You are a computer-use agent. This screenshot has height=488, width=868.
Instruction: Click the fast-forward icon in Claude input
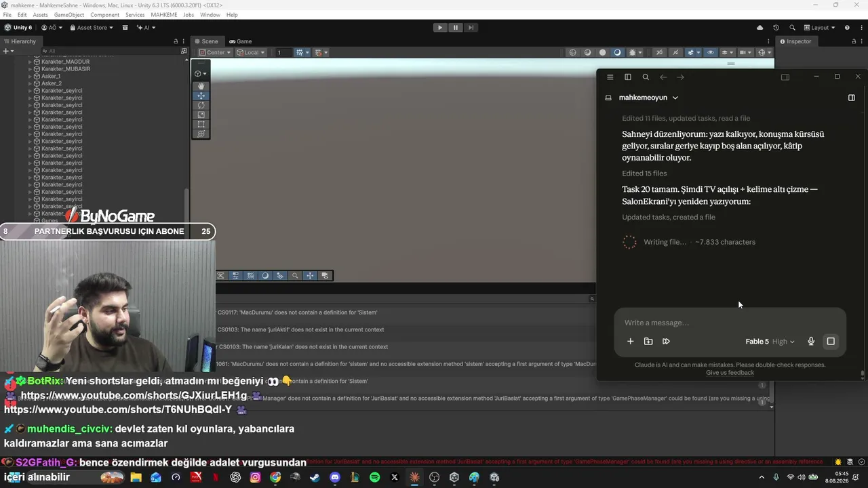pos(666,342)
